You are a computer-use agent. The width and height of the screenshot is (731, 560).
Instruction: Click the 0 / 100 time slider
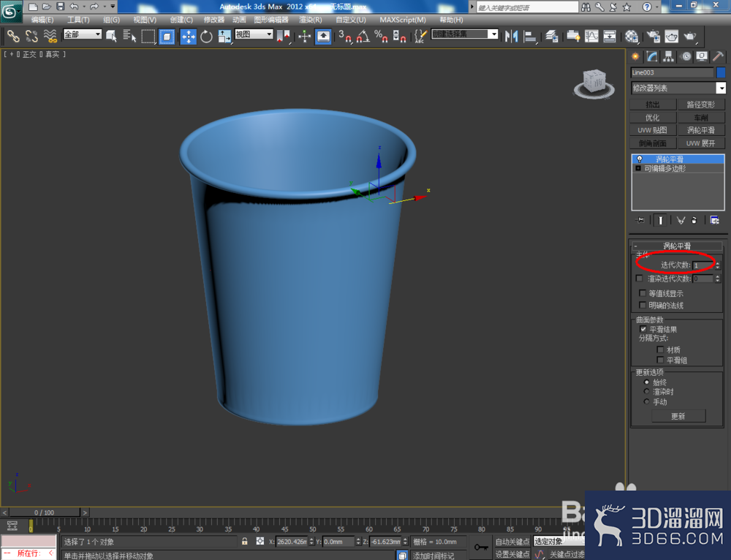point(45,512)
